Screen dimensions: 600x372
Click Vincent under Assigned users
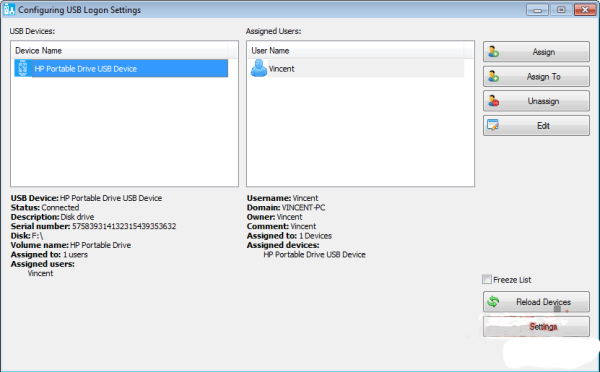pyautogui.click(x=41, y=273)
